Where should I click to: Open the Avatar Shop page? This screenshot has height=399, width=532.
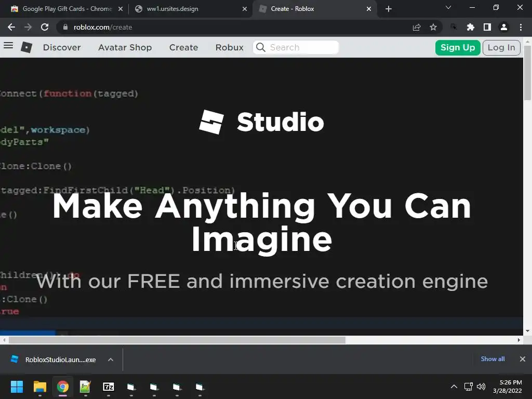(125, 47)
